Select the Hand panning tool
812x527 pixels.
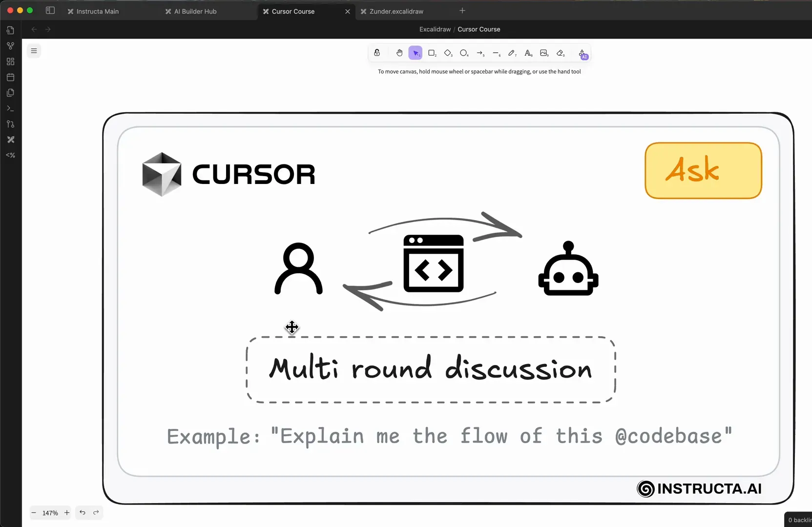399,53
